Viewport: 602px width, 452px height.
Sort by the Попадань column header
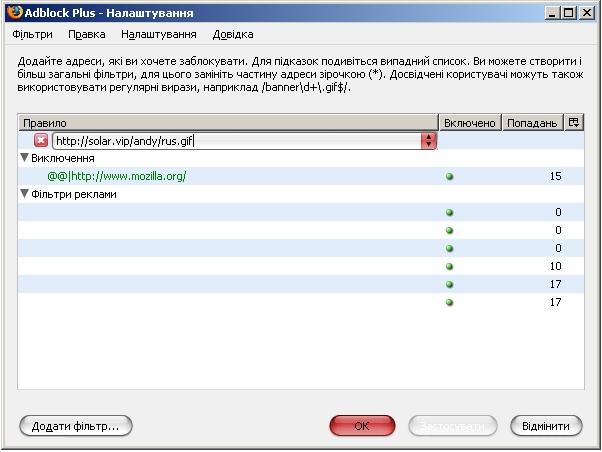tap(532, 122)
